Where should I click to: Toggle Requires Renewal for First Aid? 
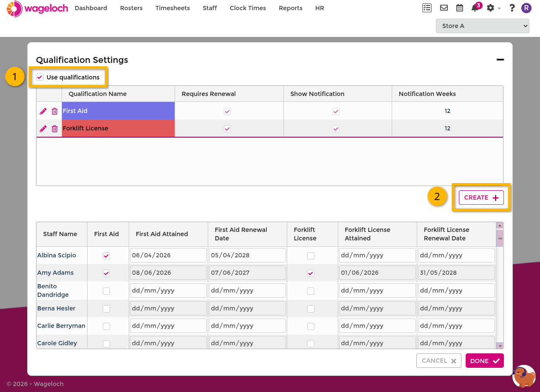pos(228,111)
